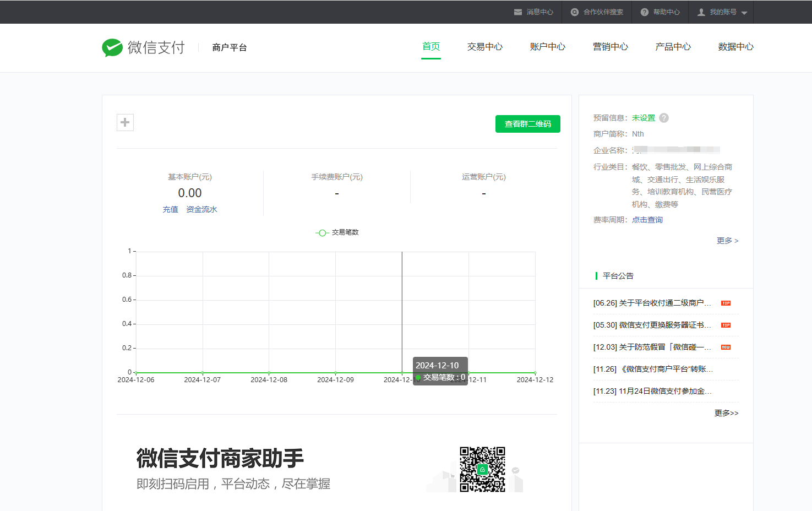This screenshot has width=812, height=511.
Task: Click the merchant short name Nth
Action: click(638, 134)
